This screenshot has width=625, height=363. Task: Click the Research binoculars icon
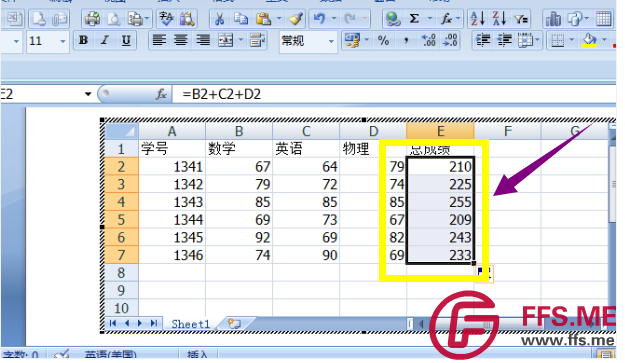[x=187, y=18]
